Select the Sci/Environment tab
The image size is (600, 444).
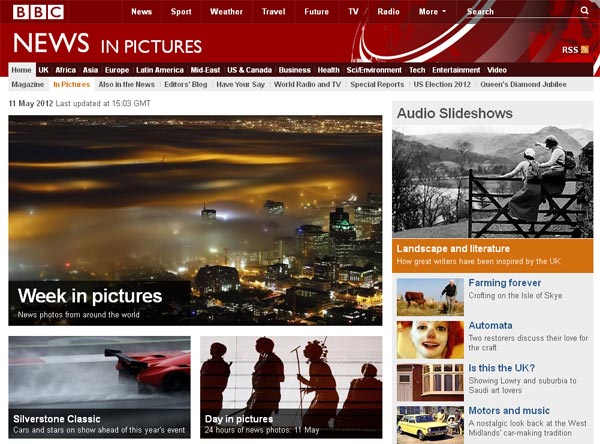(374, 70)
